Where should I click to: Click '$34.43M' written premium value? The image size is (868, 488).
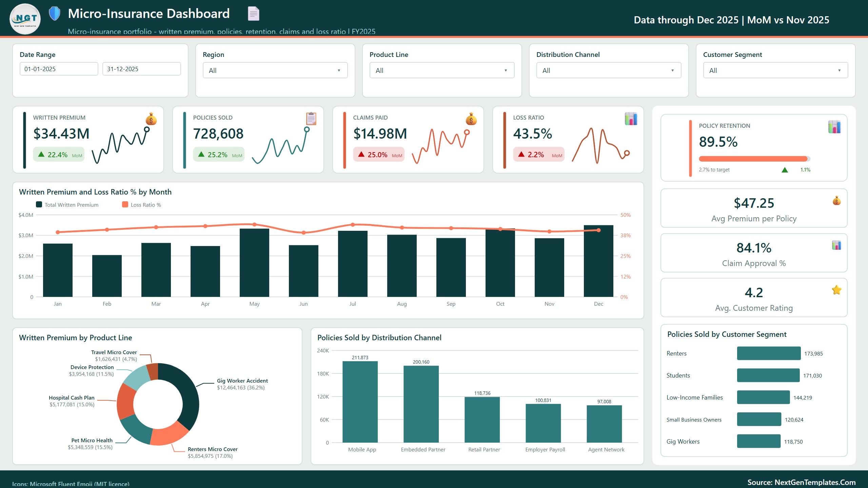point(61,134)
